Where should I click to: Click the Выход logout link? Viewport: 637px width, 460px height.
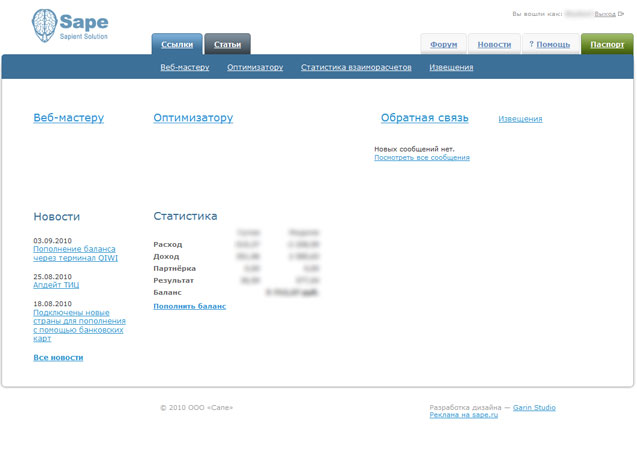click(x=605, y=14)
